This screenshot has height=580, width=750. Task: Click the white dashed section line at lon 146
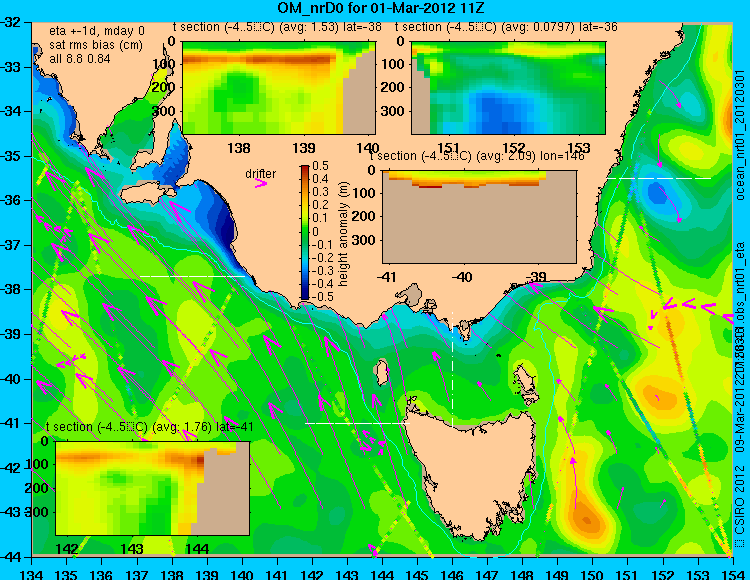coord(452,370)
